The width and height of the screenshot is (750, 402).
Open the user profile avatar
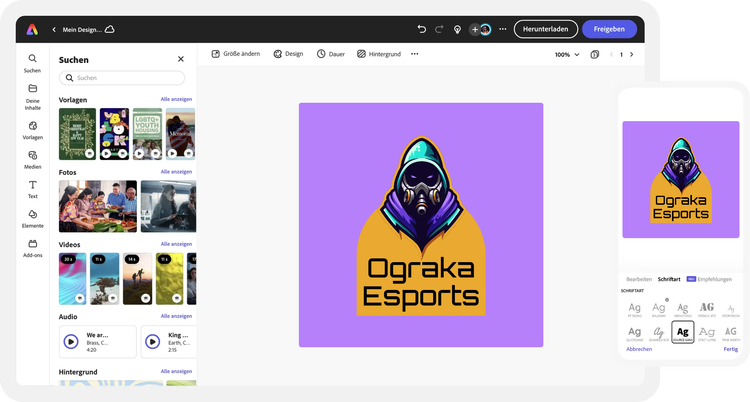[485, 29]
